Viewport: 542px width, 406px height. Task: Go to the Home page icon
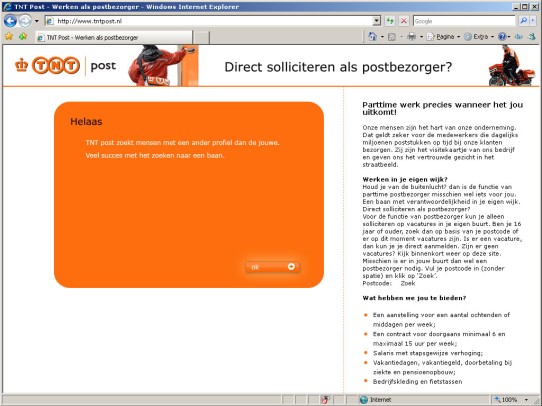pos(372,37)
